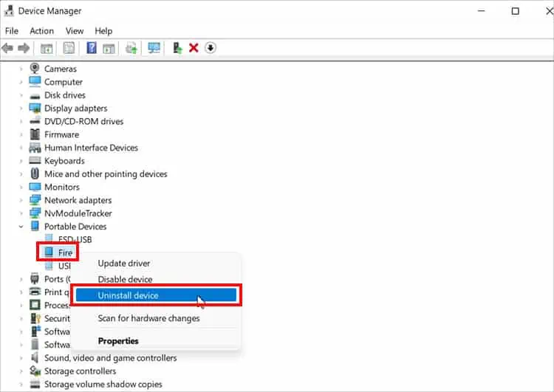Click the Scan for hardware changes monitor icon
The width and height of the screenshot is (554, 392).
pos(154,48)
